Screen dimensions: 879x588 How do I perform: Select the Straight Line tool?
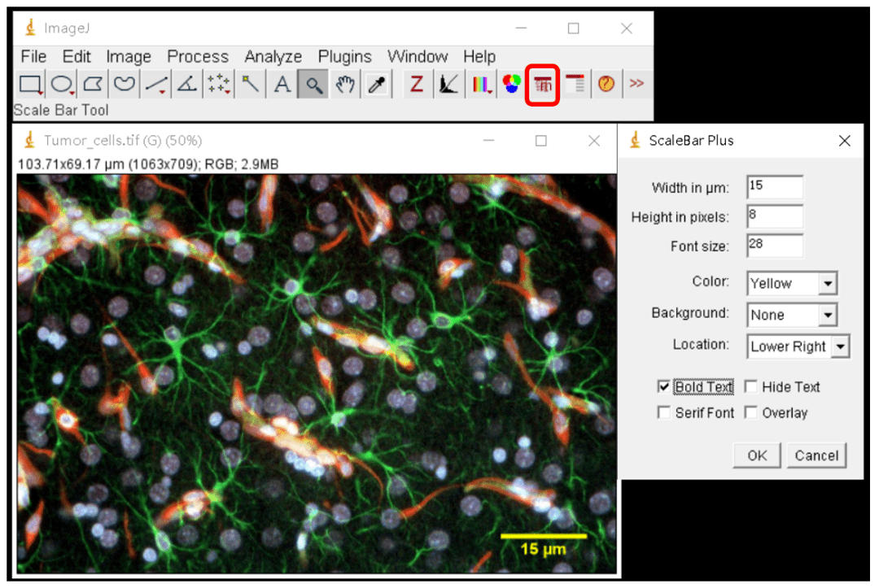pos(155,84)
